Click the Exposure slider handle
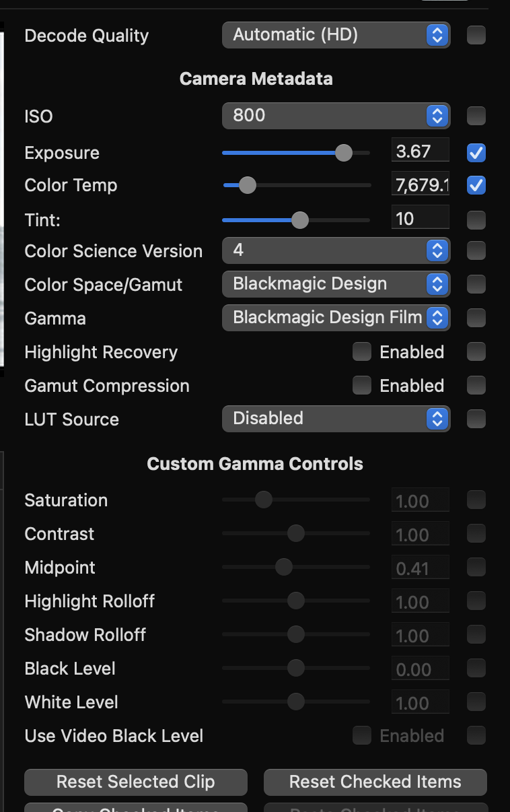510x812 pixels. click(344, 153)
